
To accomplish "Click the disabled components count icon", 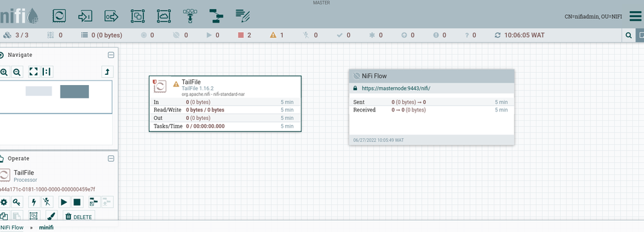I will (305, 35).
